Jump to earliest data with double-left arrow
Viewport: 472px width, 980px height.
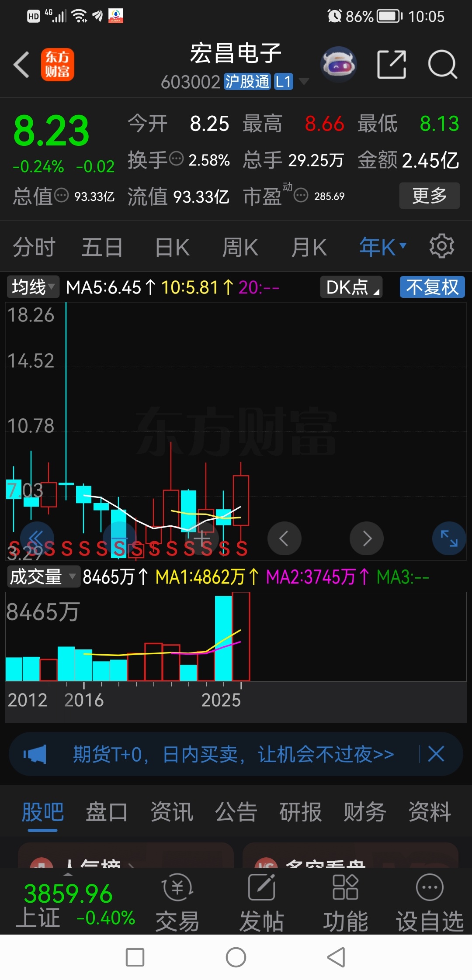coord(37,538)
